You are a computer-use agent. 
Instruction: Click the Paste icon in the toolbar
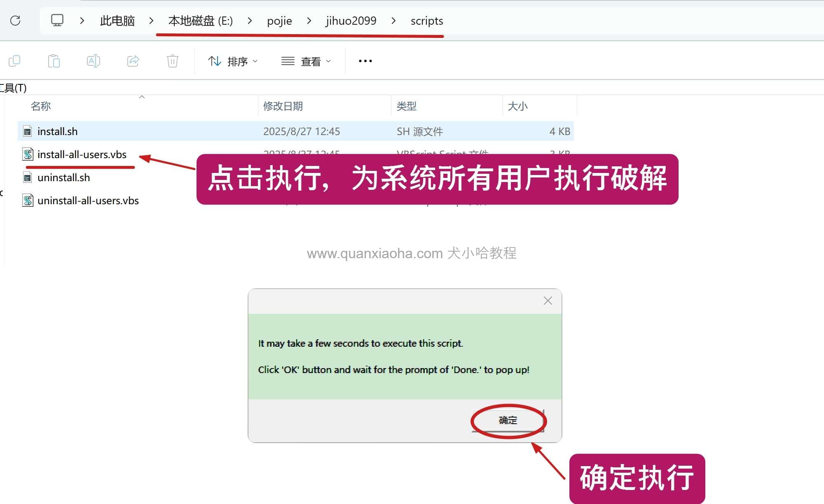click(54, 61)
